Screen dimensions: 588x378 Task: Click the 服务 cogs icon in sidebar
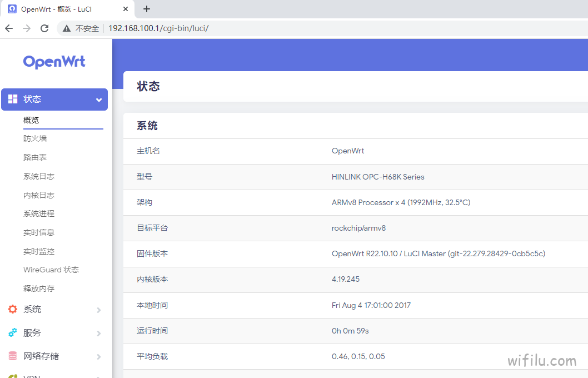(x=13, y=332)
